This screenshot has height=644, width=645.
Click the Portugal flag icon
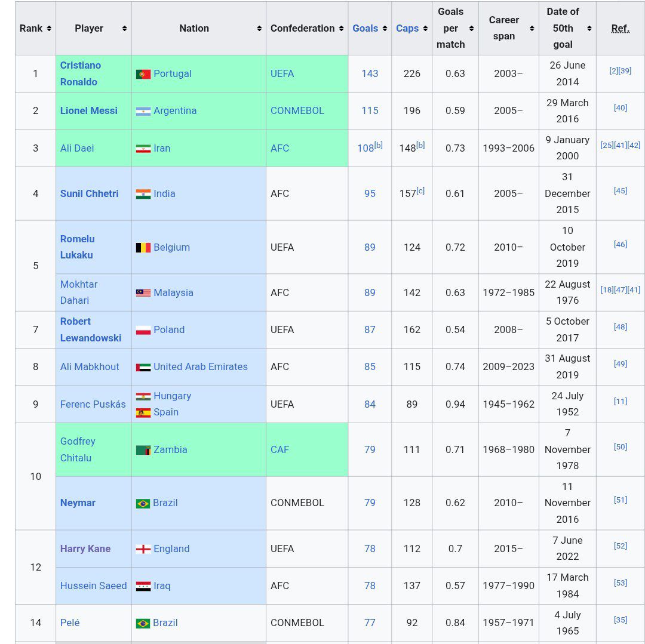(143, 75)
